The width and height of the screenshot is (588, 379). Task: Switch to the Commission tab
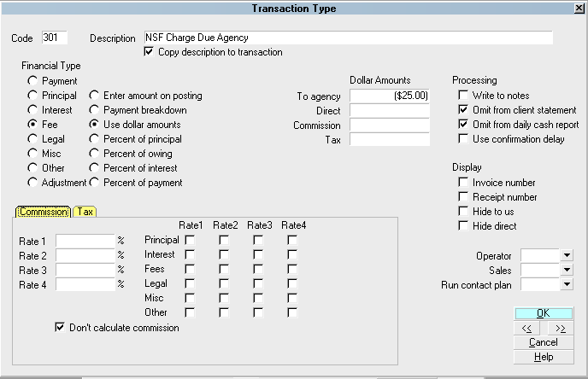pos(43,212)
